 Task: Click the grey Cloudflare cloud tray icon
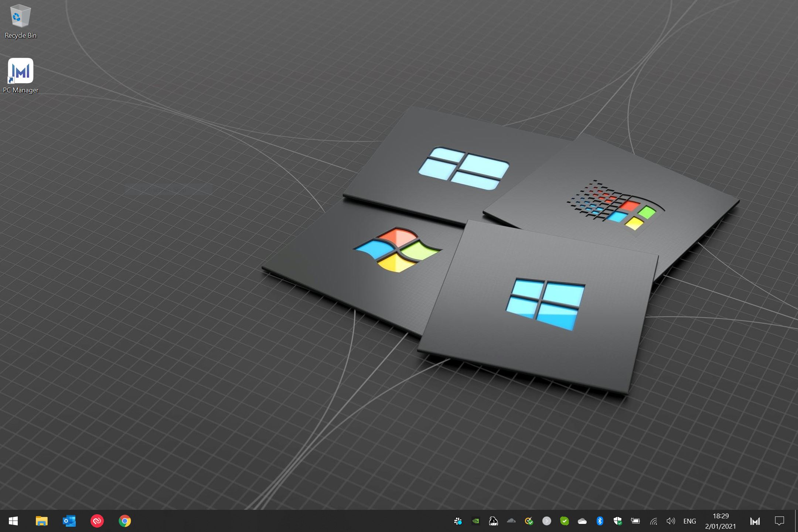(x=511, y=521)
